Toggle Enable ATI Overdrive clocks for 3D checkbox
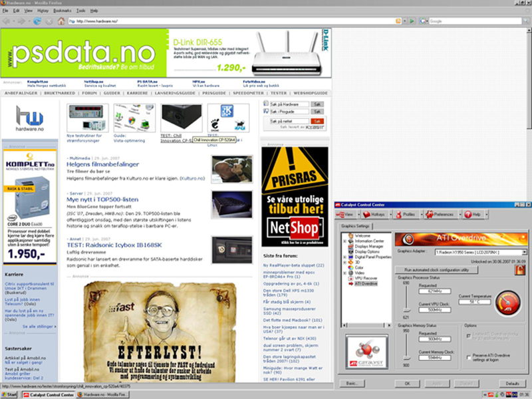The height and width of the screenshot is (399, 532). [x=469, y=336]
